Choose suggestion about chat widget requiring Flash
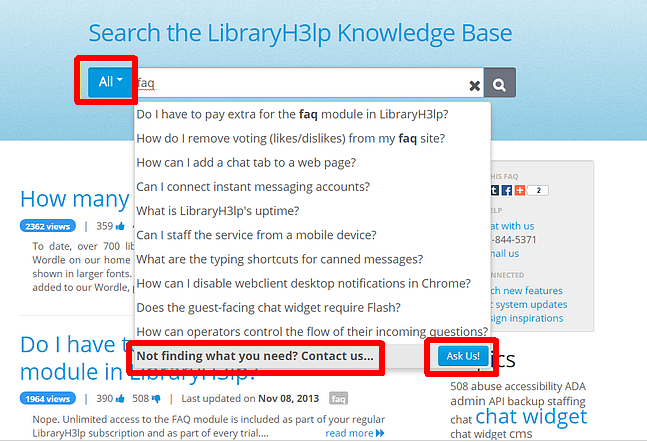This screenshot has height=442, width=647. 268,307
